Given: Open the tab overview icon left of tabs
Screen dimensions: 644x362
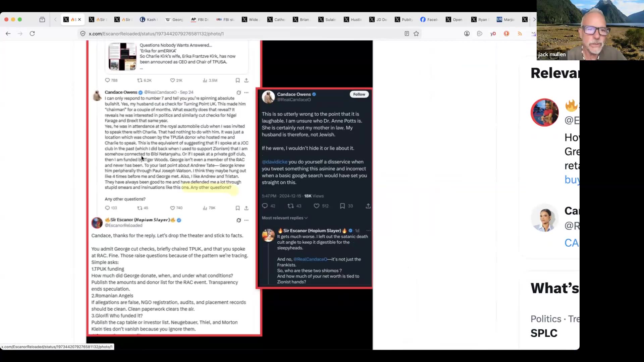Looking at the screenshot, I should [42, 19].
